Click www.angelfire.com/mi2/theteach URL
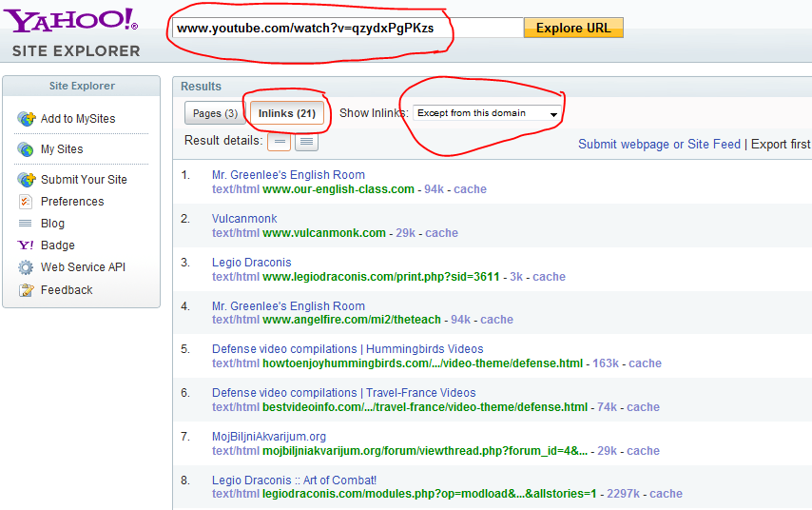This screenshot has height=510, width=812. coord(352,320)
